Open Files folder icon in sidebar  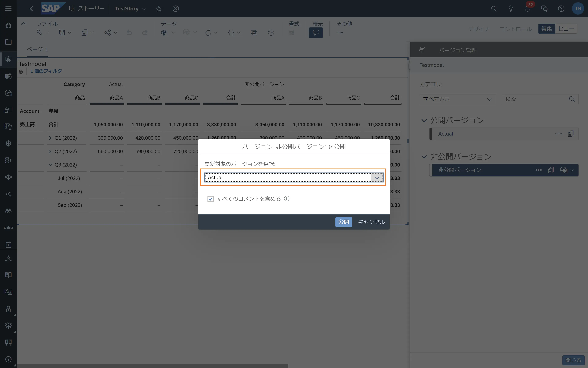tap(9, 42)
